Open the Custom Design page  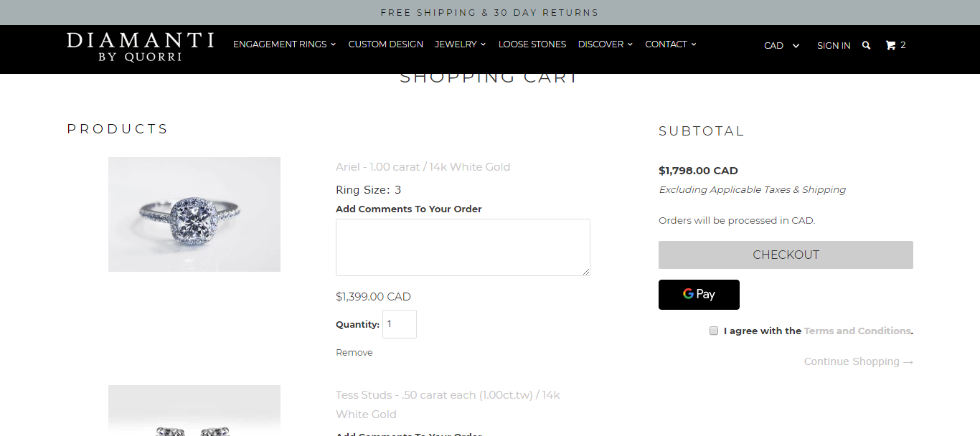click(x=386, y=44)
